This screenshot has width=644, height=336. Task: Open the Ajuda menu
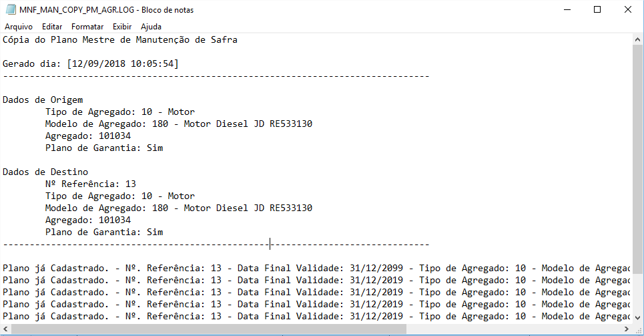click(151, 27)
